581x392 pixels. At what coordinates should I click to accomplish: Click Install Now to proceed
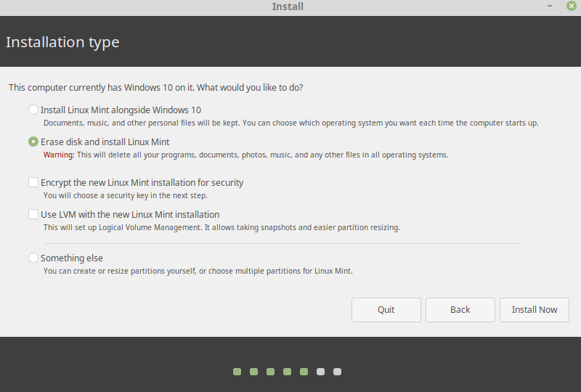(x=535, y=310)
